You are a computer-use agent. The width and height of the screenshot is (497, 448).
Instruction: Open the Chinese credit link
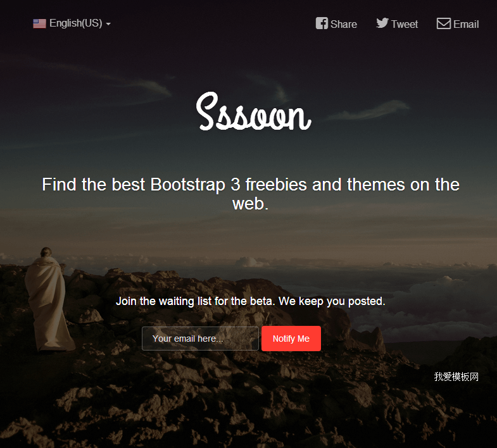click(x=456, y=376)
